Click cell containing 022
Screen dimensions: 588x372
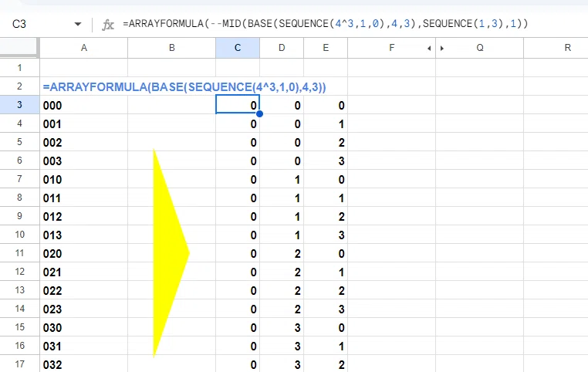83,290
